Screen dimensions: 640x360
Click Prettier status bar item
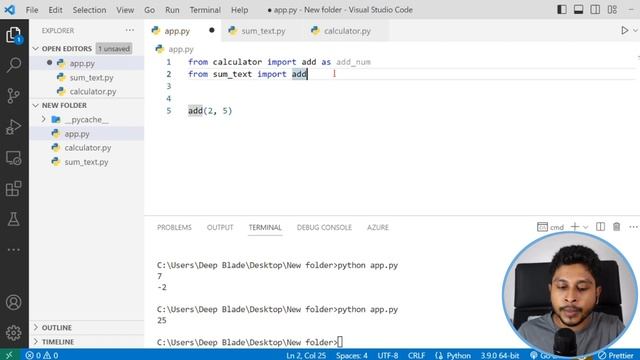pos(615,355)
